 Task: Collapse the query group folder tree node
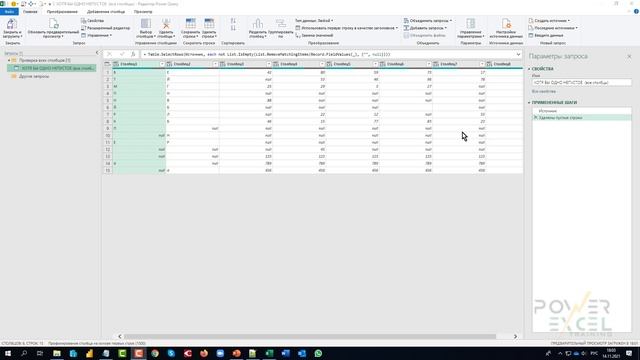click(9, 60)
